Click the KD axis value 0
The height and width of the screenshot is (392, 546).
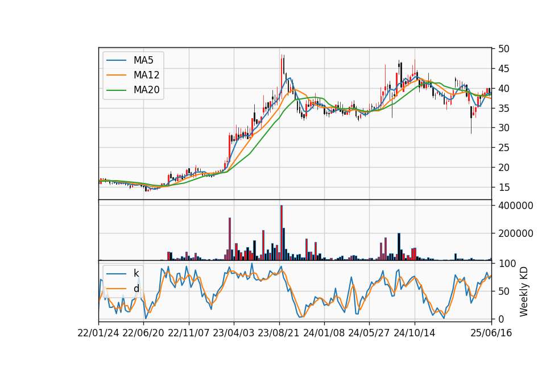500,319
